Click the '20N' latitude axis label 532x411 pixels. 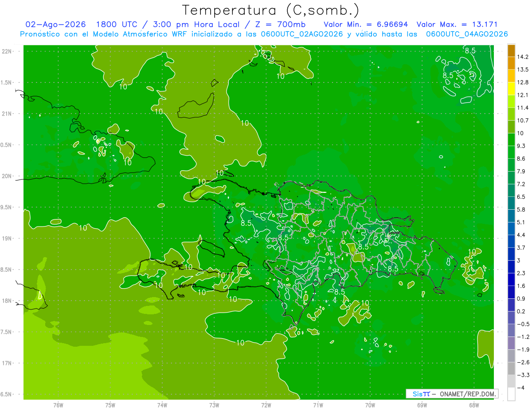click(x=8, y=176)
